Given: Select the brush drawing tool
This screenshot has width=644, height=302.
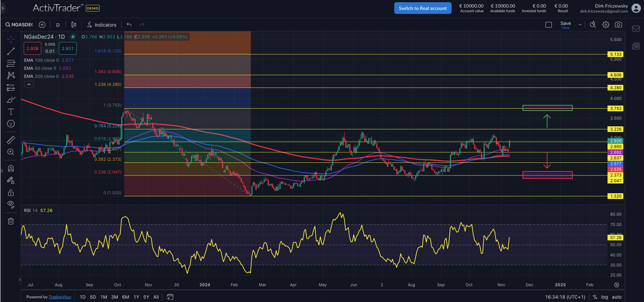Looking at the screenshot, I should (x=11, y=100).
